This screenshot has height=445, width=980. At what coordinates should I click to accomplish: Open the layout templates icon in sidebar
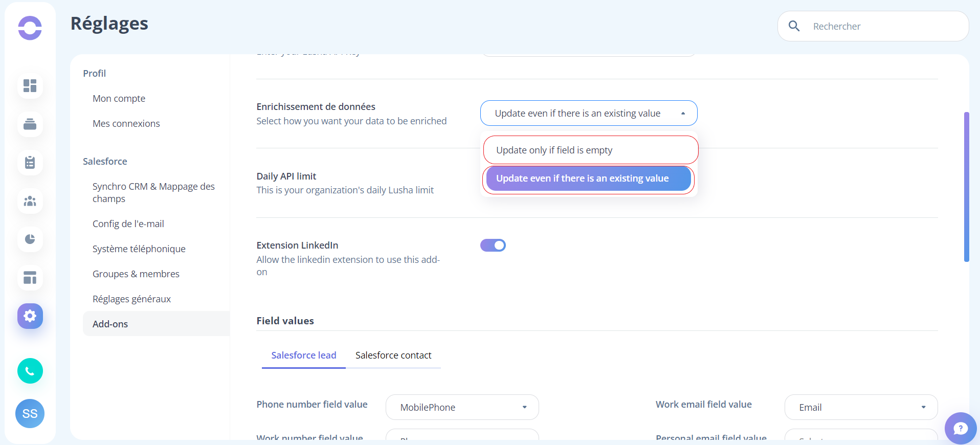click(30, 278)
